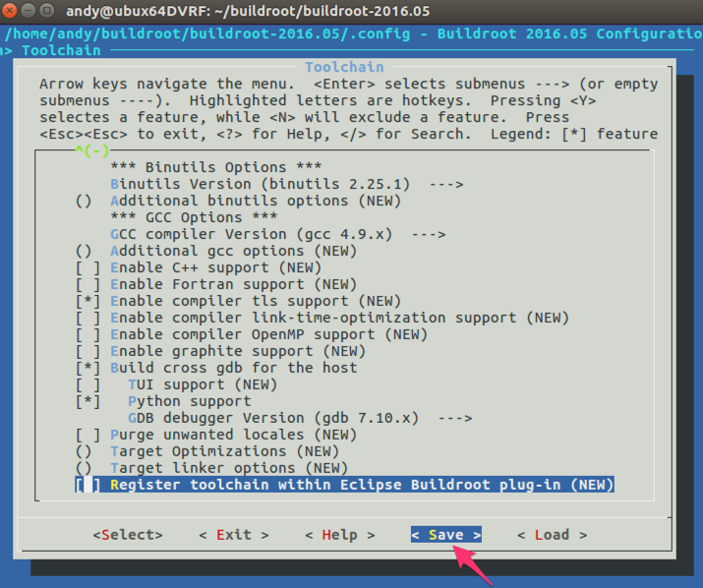This screenshot has height=588, width=703.
Task: Edit Additional gcc options field
Action: pyautogui.click(x=216, y=251)
